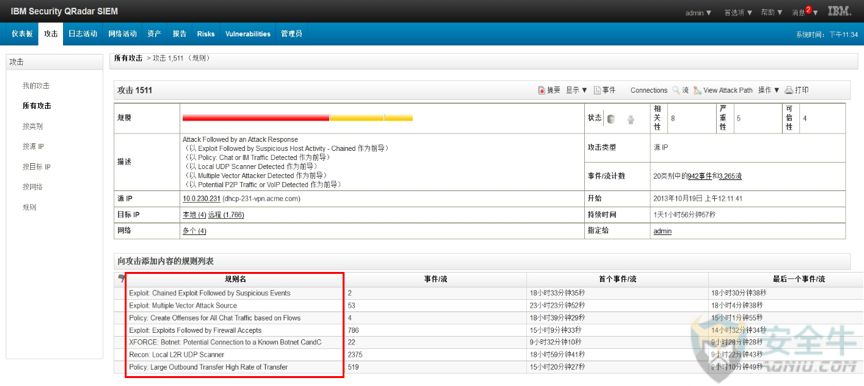
Task: Select 按网络 in the sidebar
Action: 33,187
